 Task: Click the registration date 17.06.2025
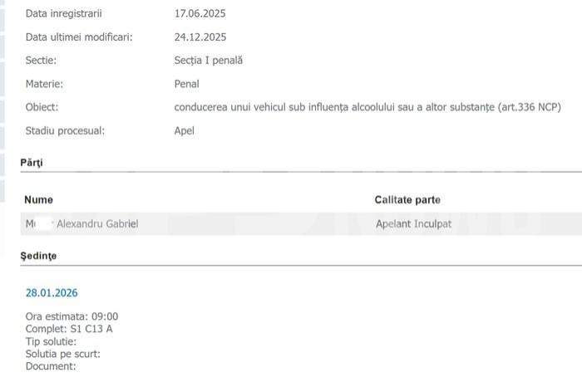pos(200,14)
